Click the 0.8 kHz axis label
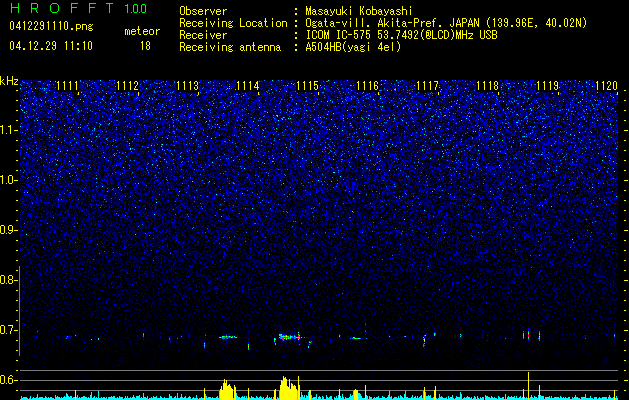Screen dimensions: 629x400 point(8,280)
